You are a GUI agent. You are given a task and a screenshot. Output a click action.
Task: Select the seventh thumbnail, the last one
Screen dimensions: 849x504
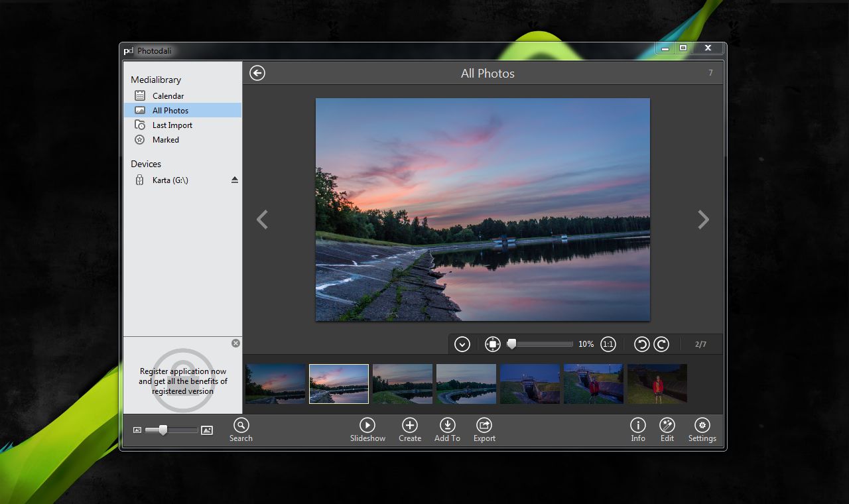click(657, 383)
